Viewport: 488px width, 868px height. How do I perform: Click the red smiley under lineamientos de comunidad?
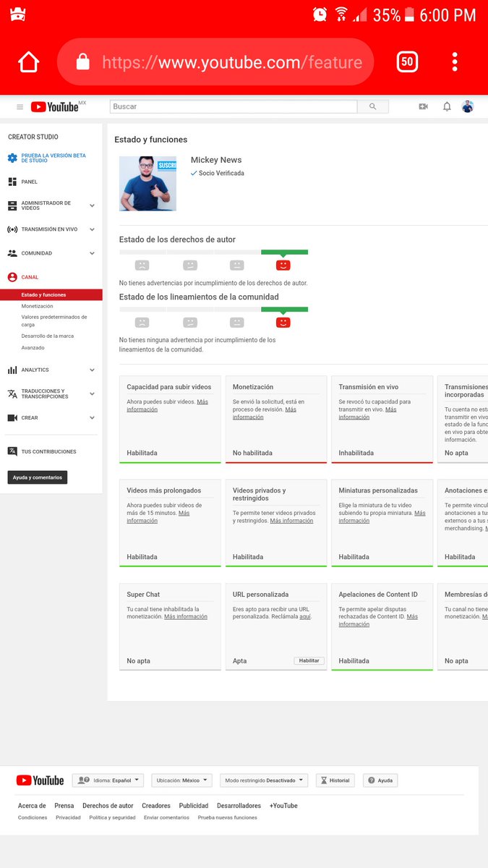[283, 322]
